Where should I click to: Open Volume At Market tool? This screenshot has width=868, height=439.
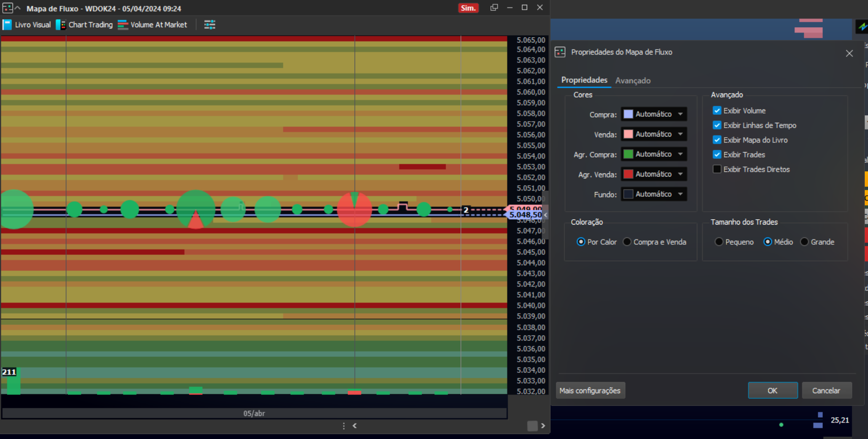tap(153, 25)
